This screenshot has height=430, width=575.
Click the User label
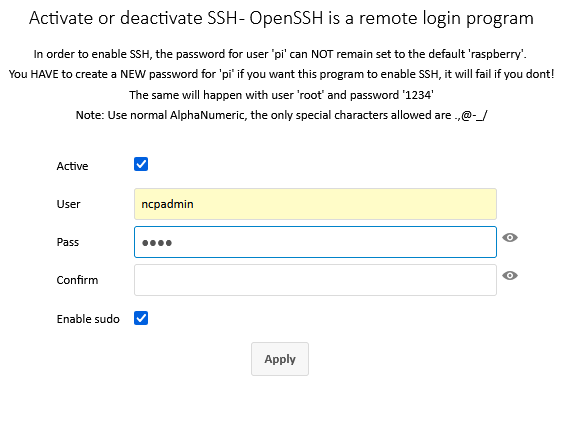pyautogui.click(x=68, y=204)
